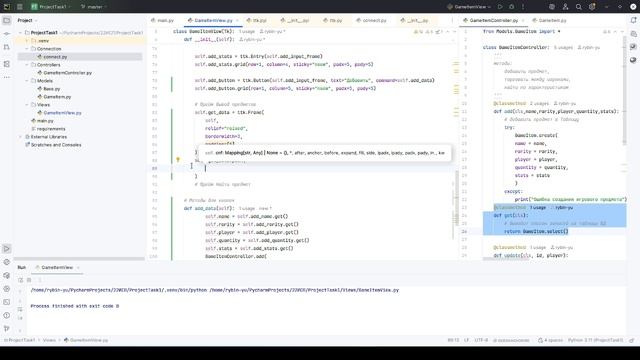Open the Services tool window icon
This screenshot has width=640, height=360.
(7, 289)
